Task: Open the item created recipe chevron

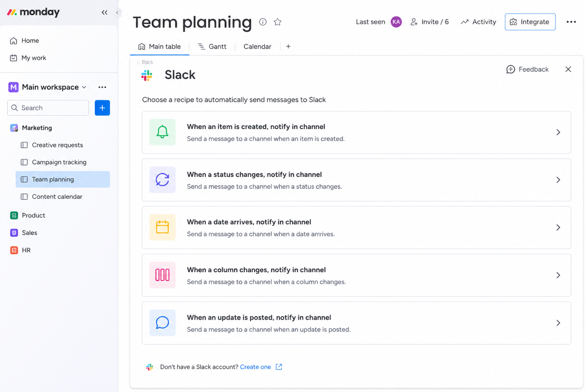Action: tap(558, 132)
